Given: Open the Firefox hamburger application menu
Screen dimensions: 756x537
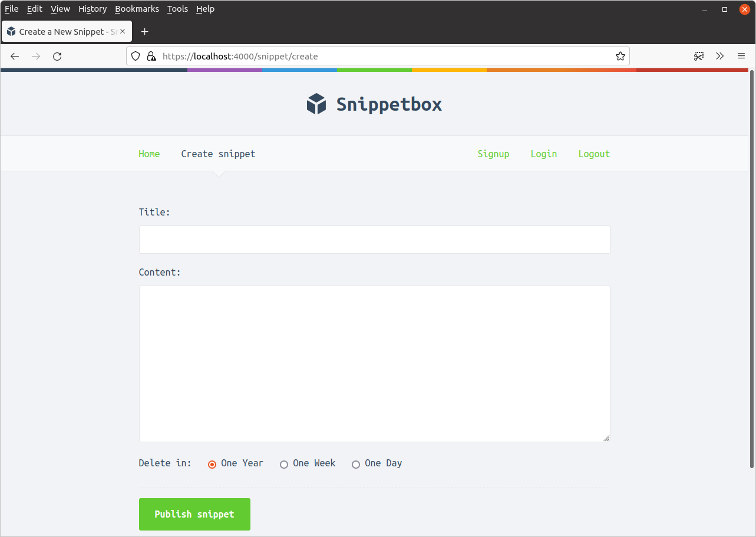Looking at the screenshot, I should click(x=741, y=57).
